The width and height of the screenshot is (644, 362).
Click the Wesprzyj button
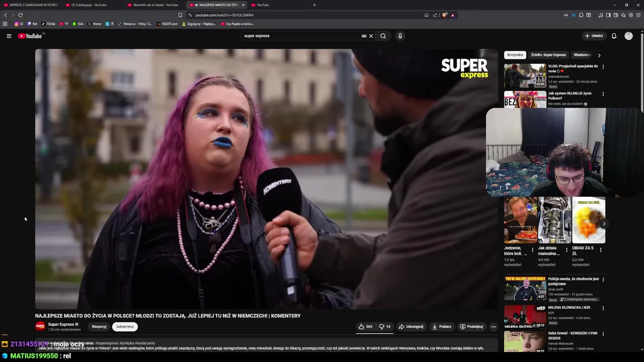click(x=99, y=326)
